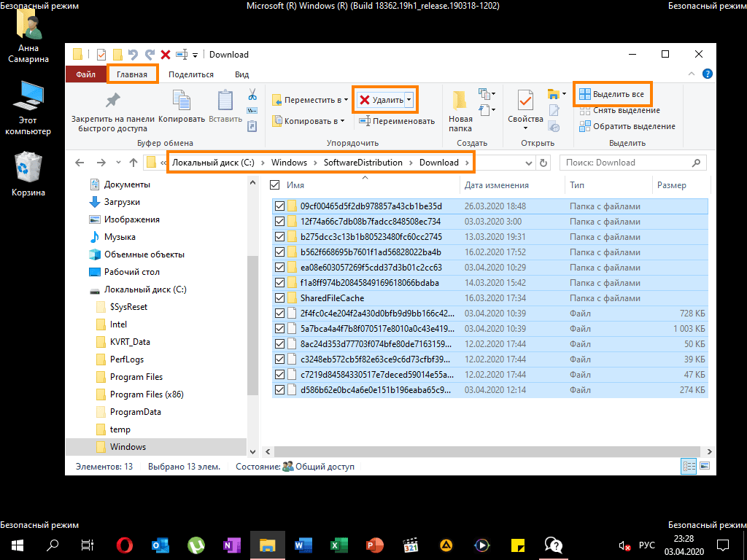This screenshot has height=560, width=747.
Task: Uncheck folder 09cf00465d5f2db978857a43cb1be35d
Action: point(279,206)
